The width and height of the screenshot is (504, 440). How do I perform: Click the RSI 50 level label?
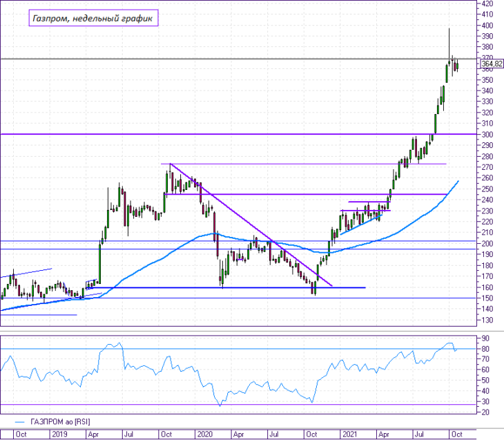[485, 380]
